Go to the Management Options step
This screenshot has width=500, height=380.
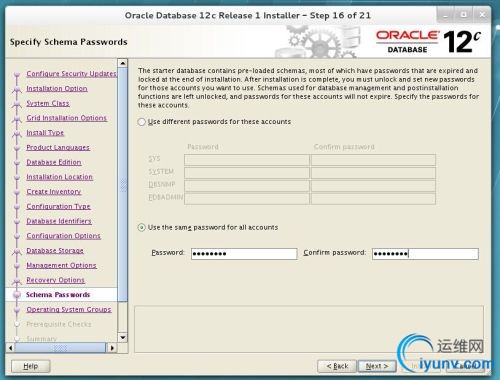click(61, 265)
